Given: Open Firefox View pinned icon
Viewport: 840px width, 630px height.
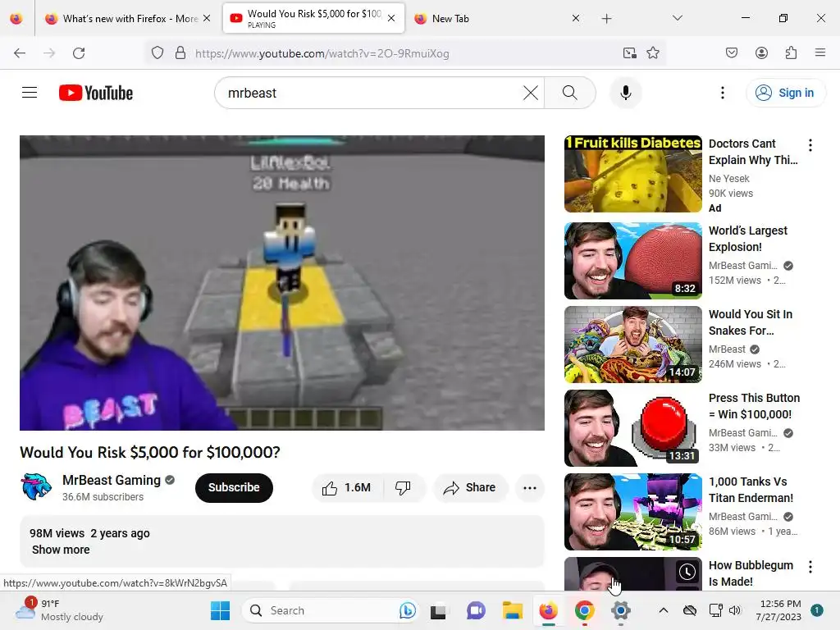Looking at the screenshot, I should pyautogui.click(x=16, y=18).
